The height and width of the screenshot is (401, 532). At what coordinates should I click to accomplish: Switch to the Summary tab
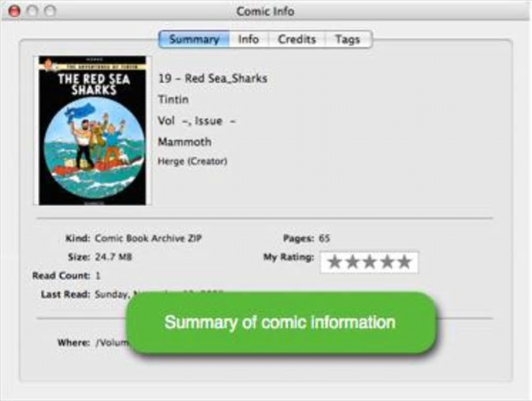pos(194,39)
